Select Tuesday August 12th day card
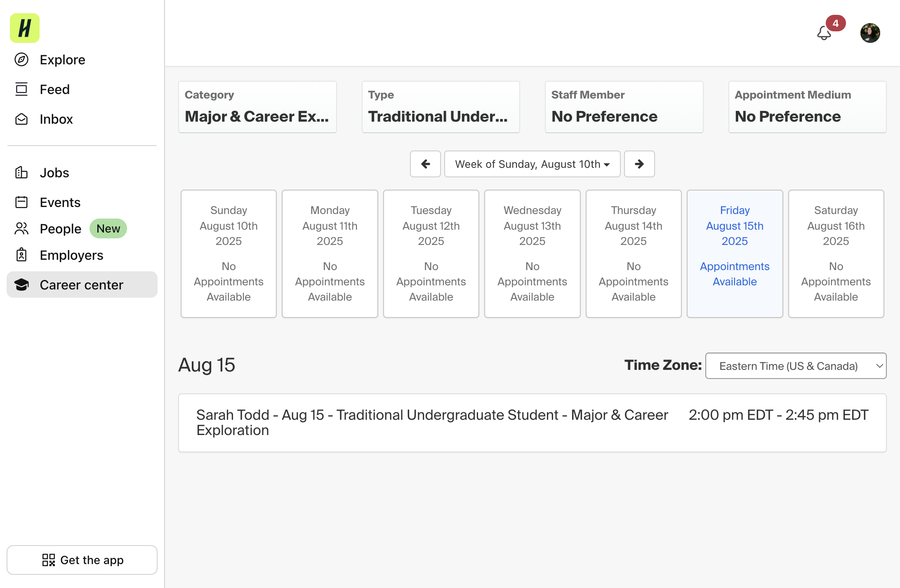Image resolution: width=900 pixels, height=588 pixels. pos(431,254)
